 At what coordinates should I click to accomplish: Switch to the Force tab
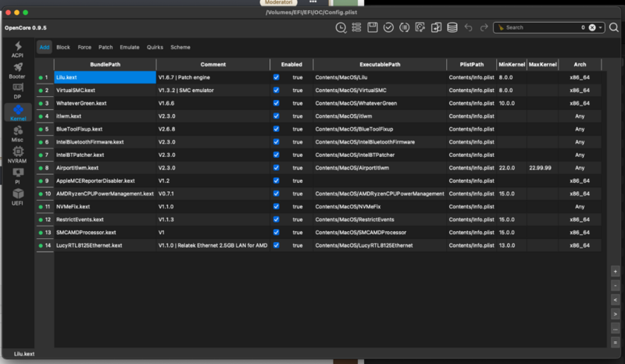(x=84, y=47)
